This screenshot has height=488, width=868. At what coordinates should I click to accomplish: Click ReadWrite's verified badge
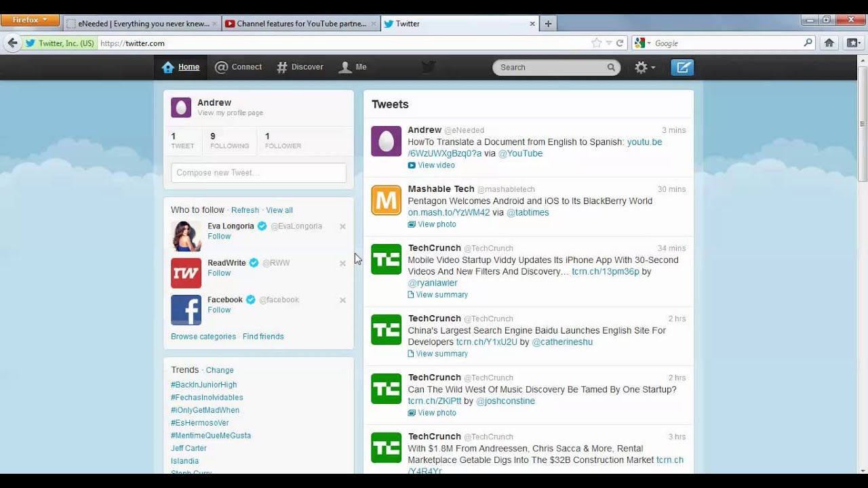tap(254, 263)
